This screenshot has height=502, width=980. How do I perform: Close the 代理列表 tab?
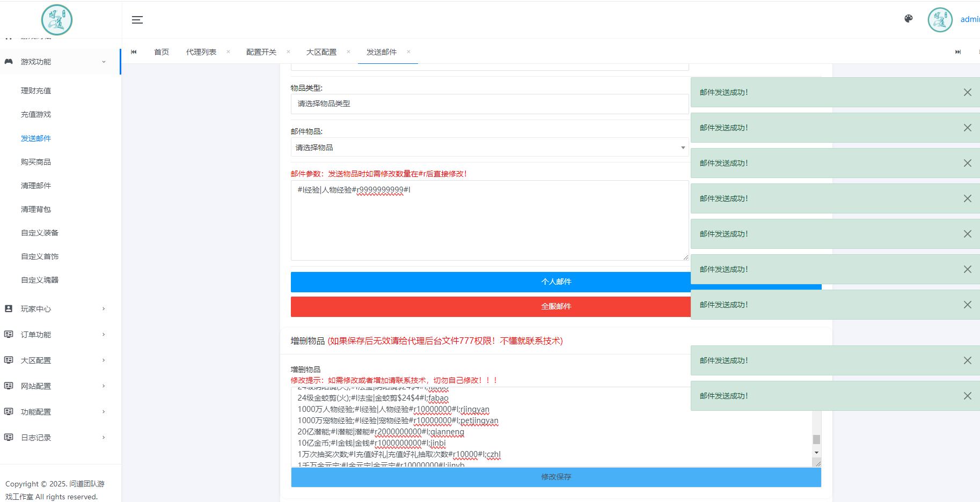click(228, 52)
